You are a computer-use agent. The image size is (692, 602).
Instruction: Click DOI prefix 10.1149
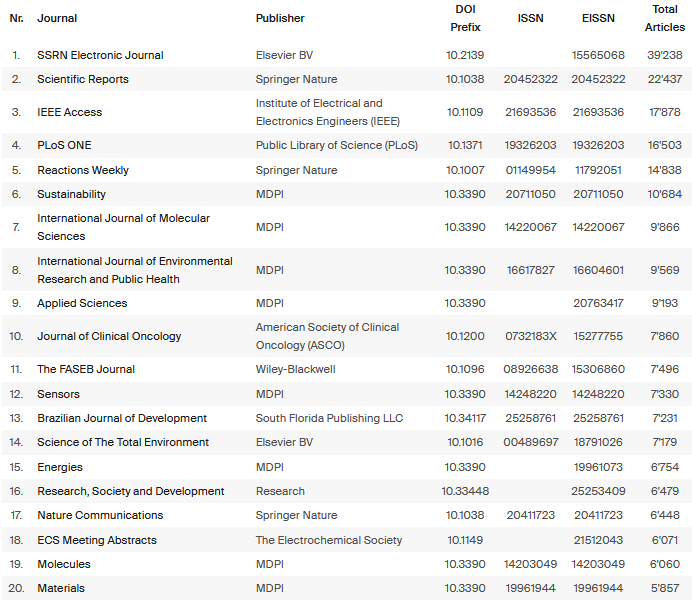465,540
